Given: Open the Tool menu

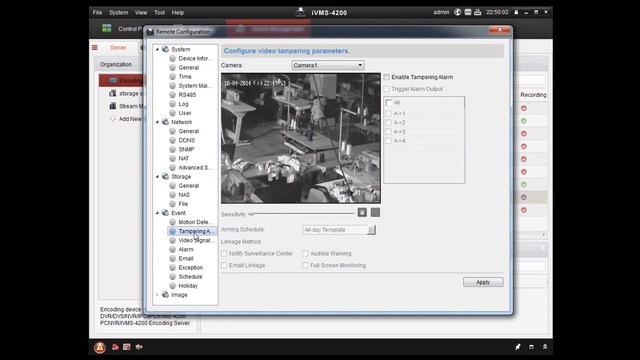Looking at the screenshot, I should pos(159,13).
